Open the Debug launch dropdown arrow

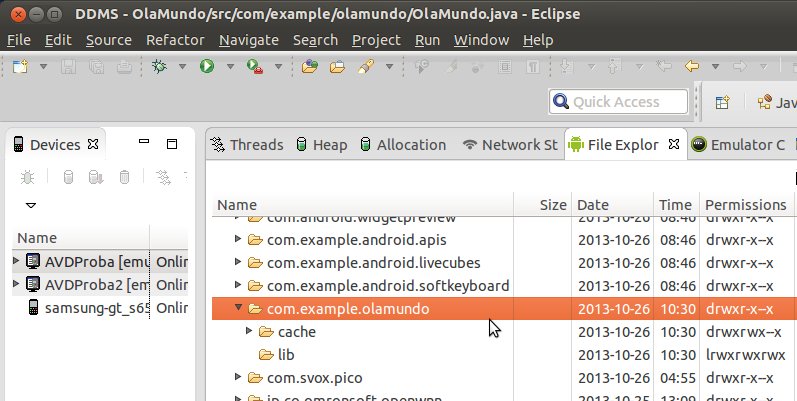[x=182, y=67]
